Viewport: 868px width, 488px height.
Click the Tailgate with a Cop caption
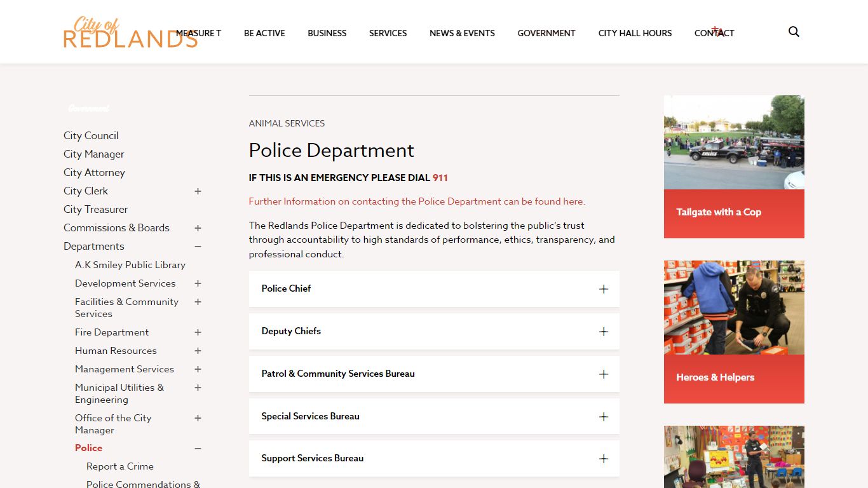click(x=719, y=212)
